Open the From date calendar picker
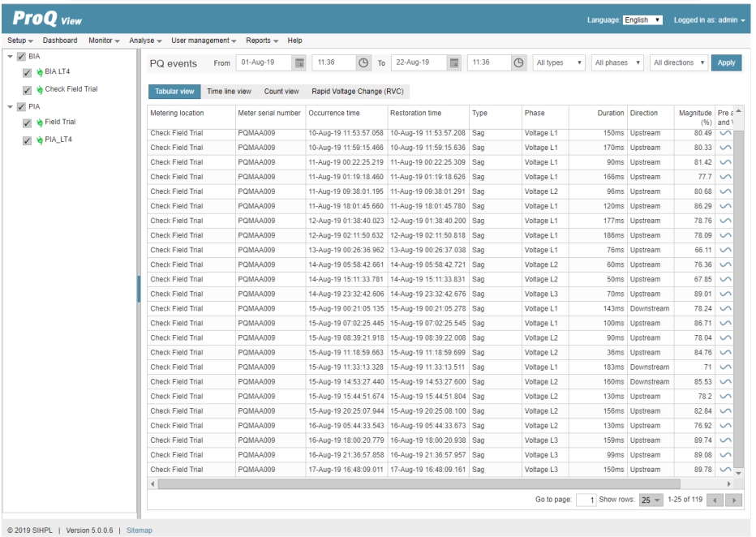The height and width of the screenshot is (537, 756). 299,62
